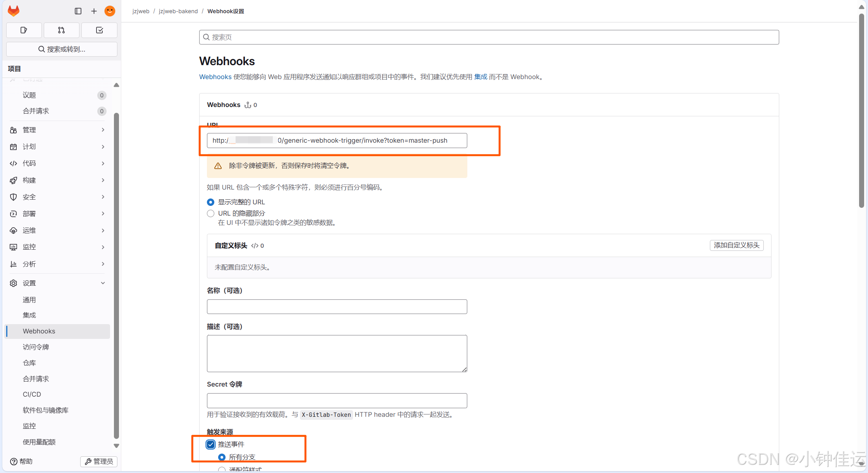This screenshot has height=473, width=868.
Task: Click the webhook anchor count icon
Action: [248, 105]
